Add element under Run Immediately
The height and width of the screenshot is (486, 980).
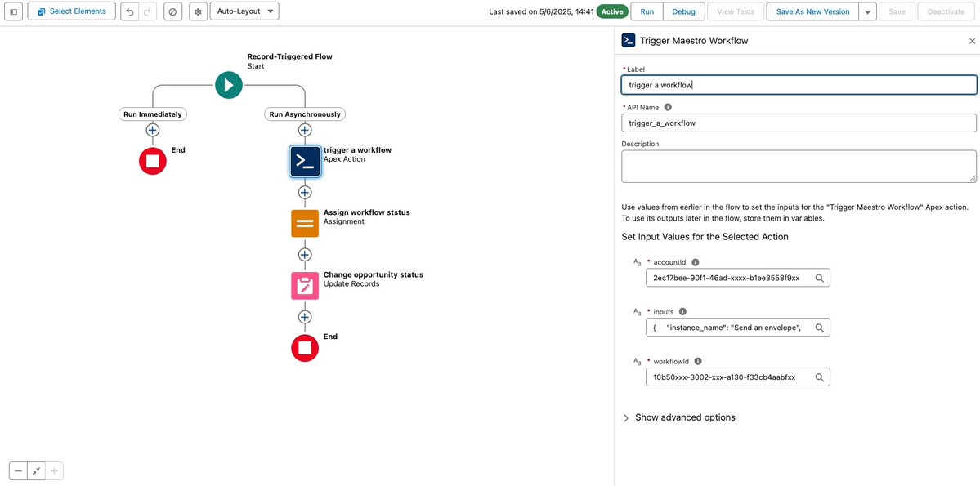[153, 130]
